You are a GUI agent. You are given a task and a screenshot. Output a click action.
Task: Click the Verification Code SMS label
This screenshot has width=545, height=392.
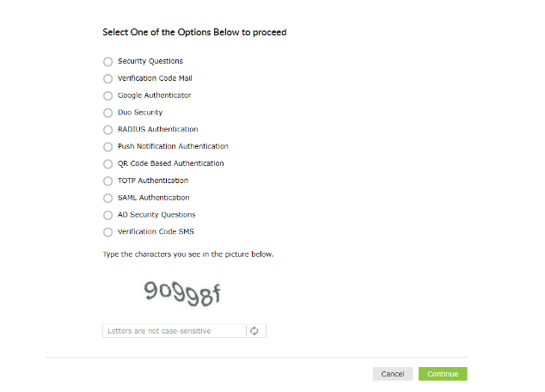point(156,232)
